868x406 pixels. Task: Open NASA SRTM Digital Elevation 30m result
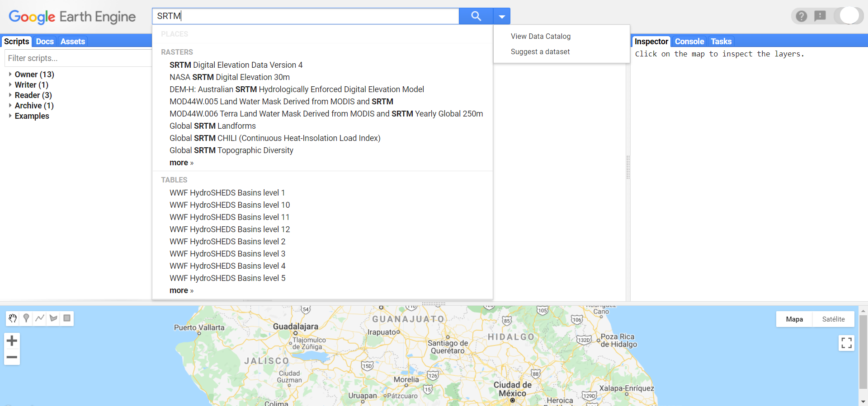(230, 77)
